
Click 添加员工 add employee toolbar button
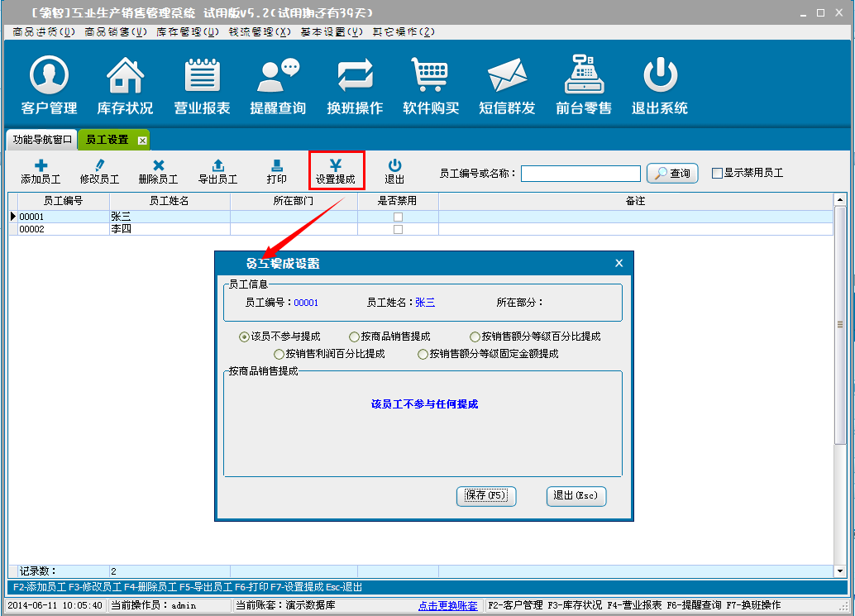coord(41,172)
